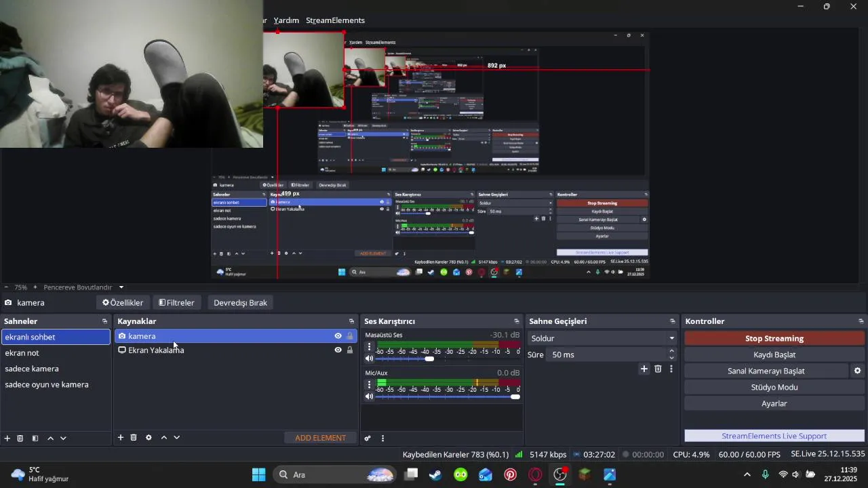Move scene down in Sahneler toolbar
Image resolution: width=868 pixels, height=488 pixels.
coord(63,438)
